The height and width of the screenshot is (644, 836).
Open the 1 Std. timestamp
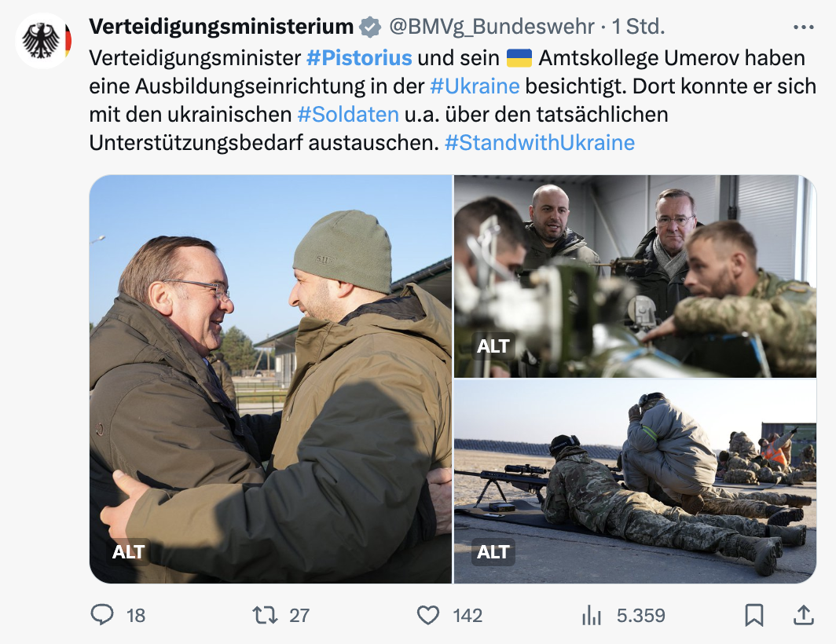click(x=639, y=27)
